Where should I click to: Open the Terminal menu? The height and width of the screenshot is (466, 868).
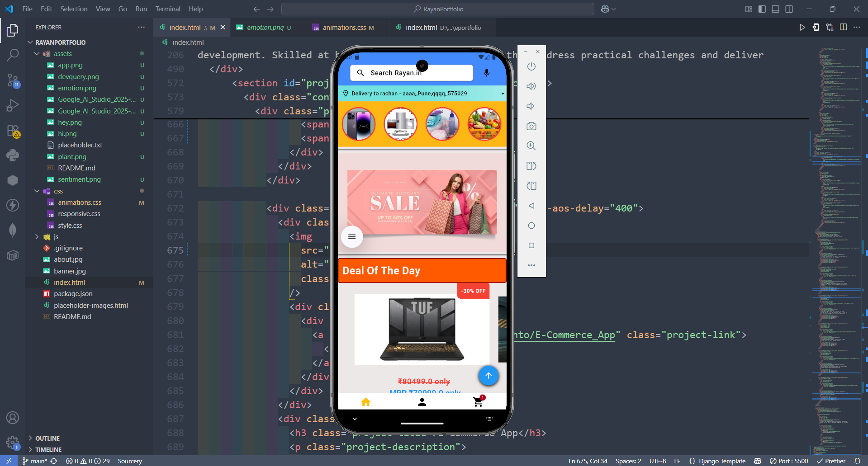[x=167, y=9]
